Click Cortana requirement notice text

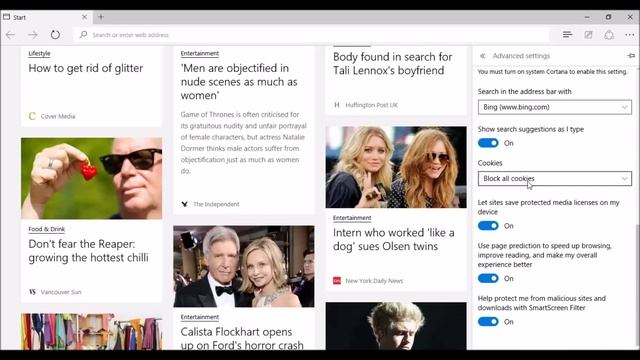[552, 72]
